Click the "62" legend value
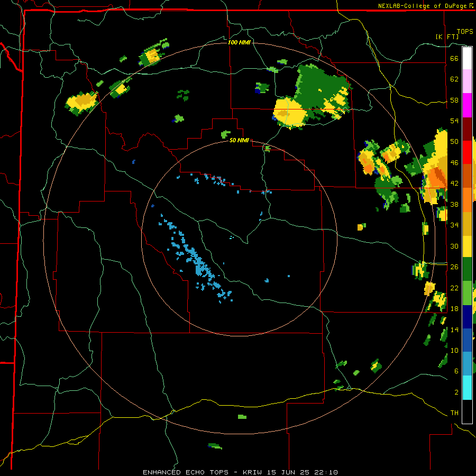Image resolution: width=476 pixels, height=476 pixels. [454, 79]
